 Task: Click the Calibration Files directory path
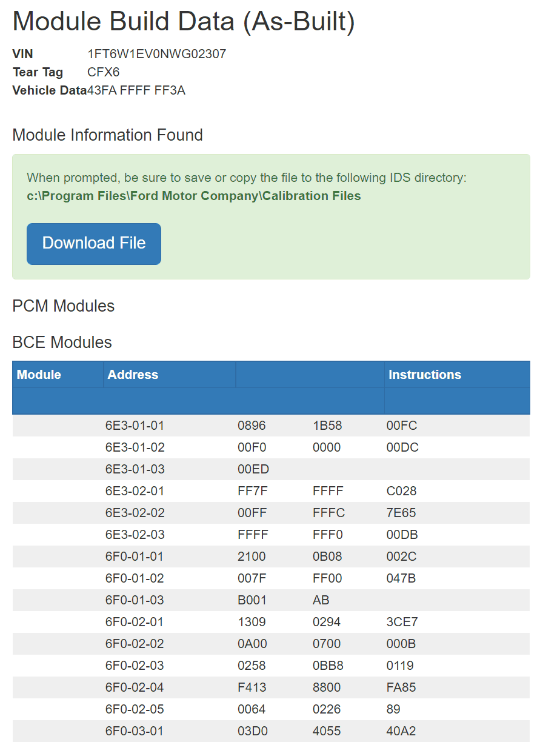pos(193,195)
